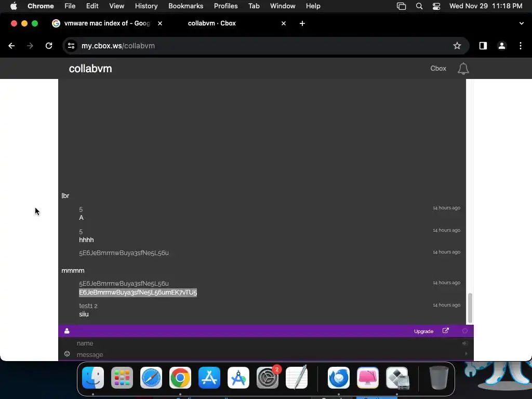Open the Tab menu
This screenshot has width=532, height=399.
254,6
